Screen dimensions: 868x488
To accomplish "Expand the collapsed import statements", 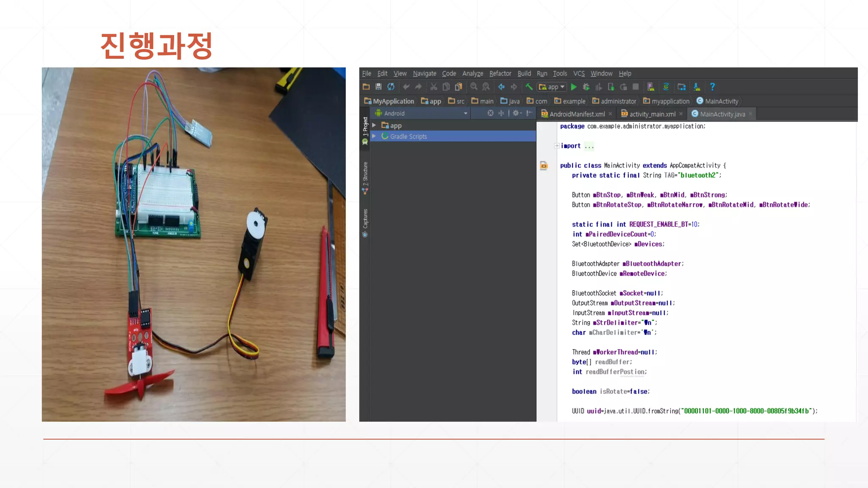I will click(556, 146).
